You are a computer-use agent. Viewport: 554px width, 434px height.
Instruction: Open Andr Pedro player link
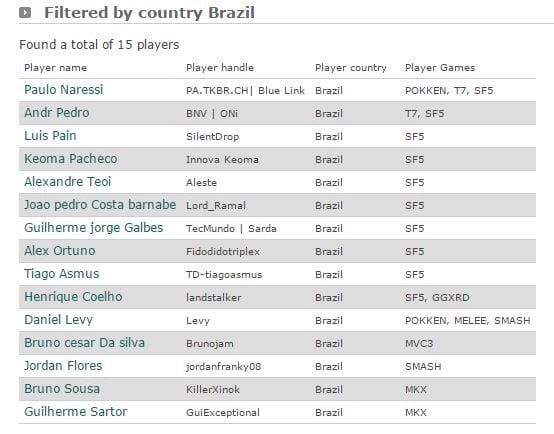pyautogui.click(x=57, y=113)
